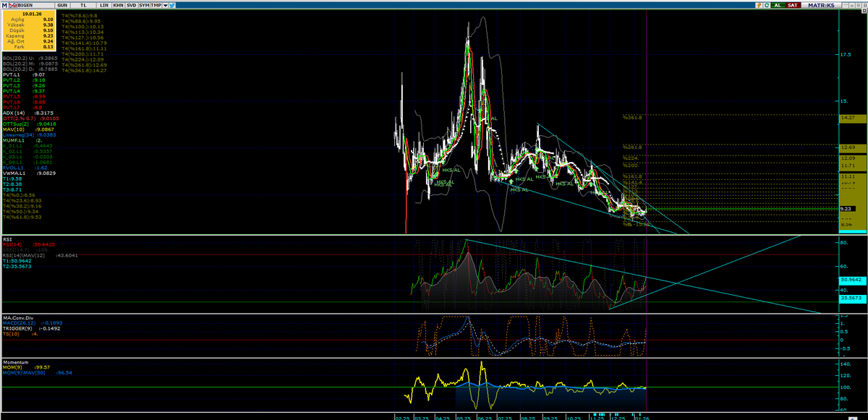Click the ADX (14) indicator label

[x=14, y=113]
